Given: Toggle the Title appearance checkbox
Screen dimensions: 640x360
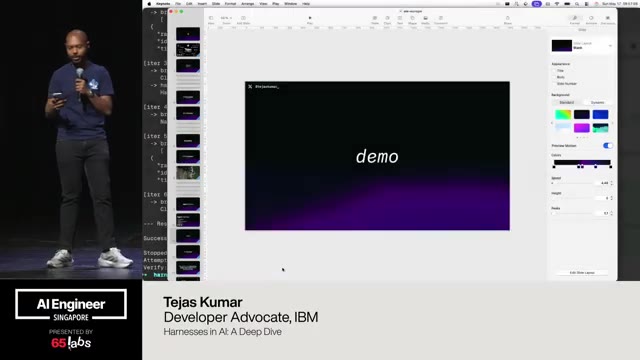Looking at the screenshot, I should tap(554, 71).
